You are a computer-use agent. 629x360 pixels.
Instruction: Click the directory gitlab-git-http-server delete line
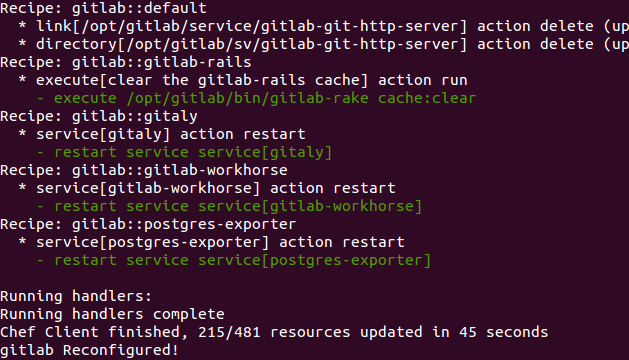point(323,44)
